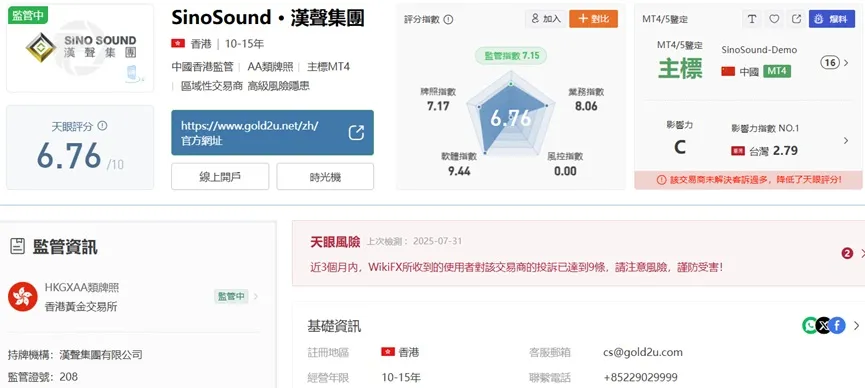
Task: Click the 區域性交易商 tag
Action: point(212,86)
